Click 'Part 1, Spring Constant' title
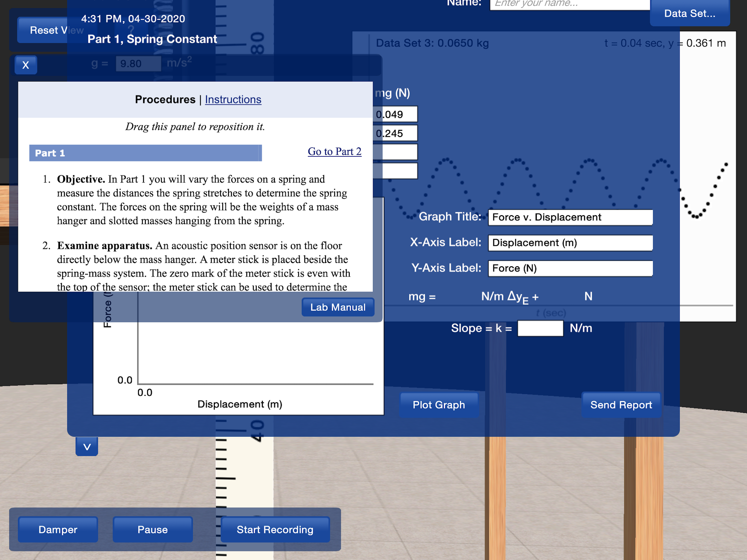 click(152, 39)
